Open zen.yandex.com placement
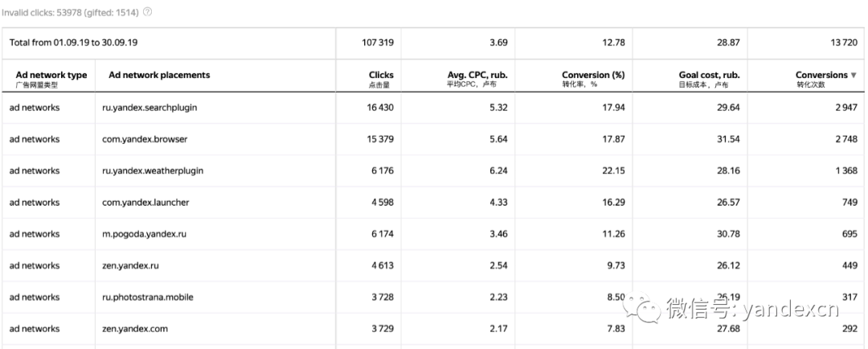The height and width of the screenshot is (349, 868). coord(136,328)
